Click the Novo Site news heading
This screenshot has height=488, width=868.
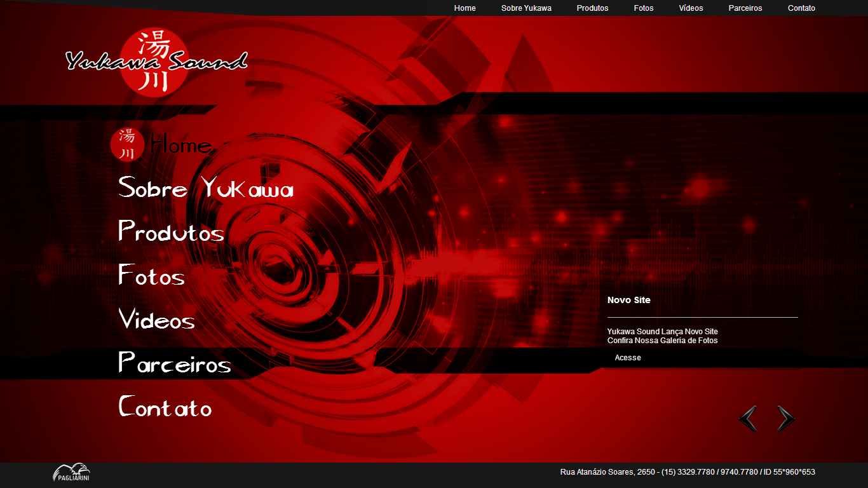point(629,300)
